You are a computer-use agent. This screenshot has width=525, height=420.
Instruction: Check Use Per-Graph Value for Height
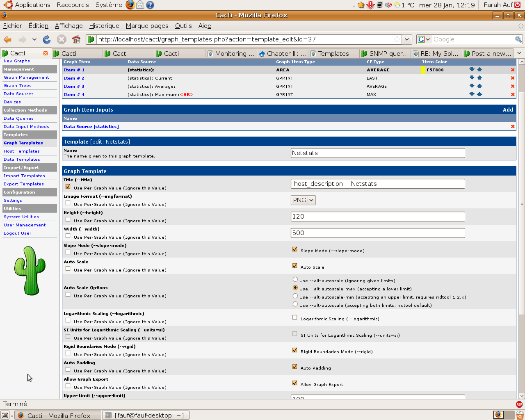(x=68, y=219)
